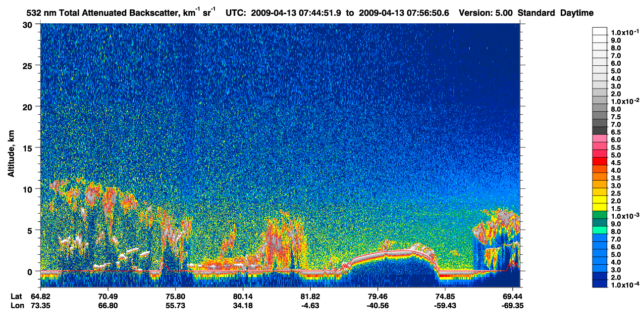The height and width of the screenshot is (330, 644).
Task: Click the UTC: label in the header
Action: click(x=236, y=13)
